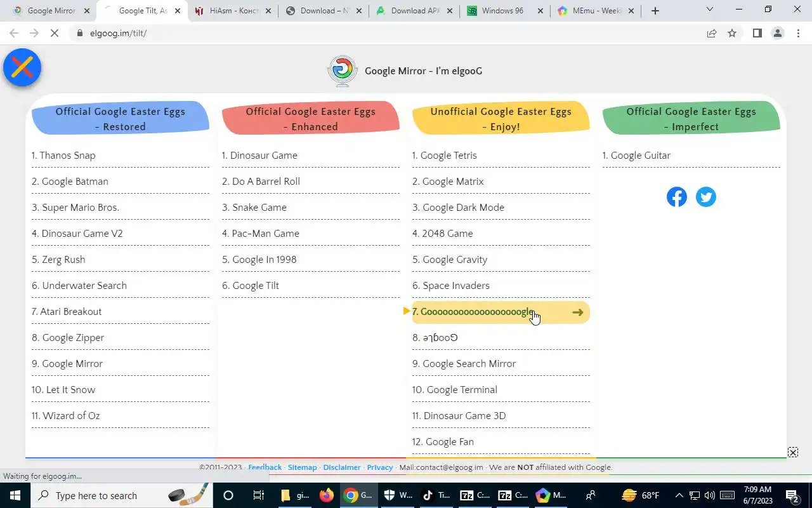
Task: Click the Disclaimer footer link
Action: pyautogui.click(x=342, y=467)
